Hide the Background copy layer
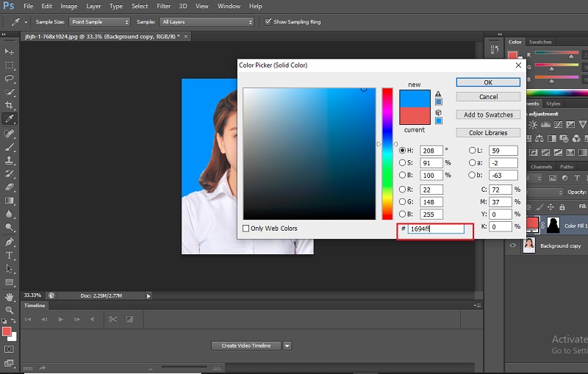This screenshot has width=588, height=374. pyautogui.click(x=512, y=245)
